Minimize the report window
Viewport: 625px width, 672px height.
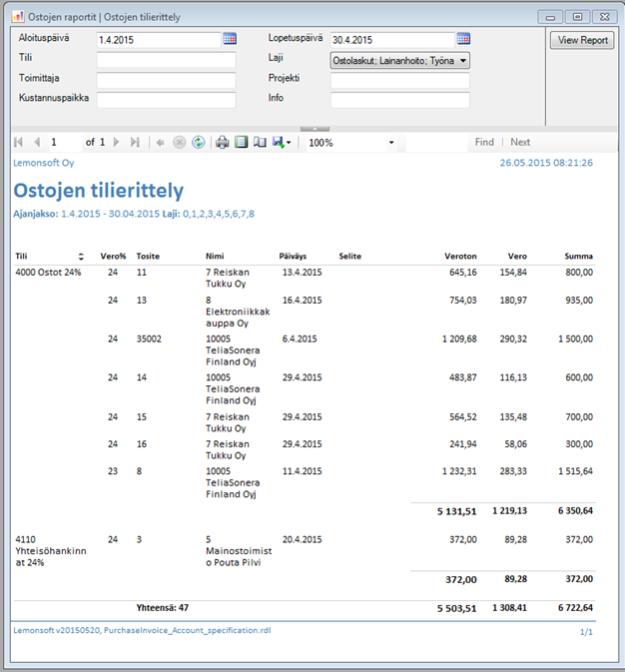pos(551,17)
